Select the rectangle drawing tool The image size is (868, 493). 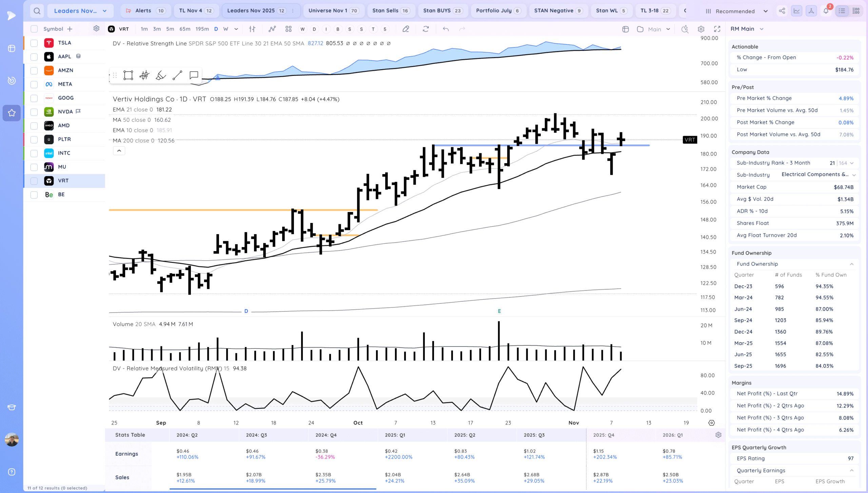coord(128,75)
